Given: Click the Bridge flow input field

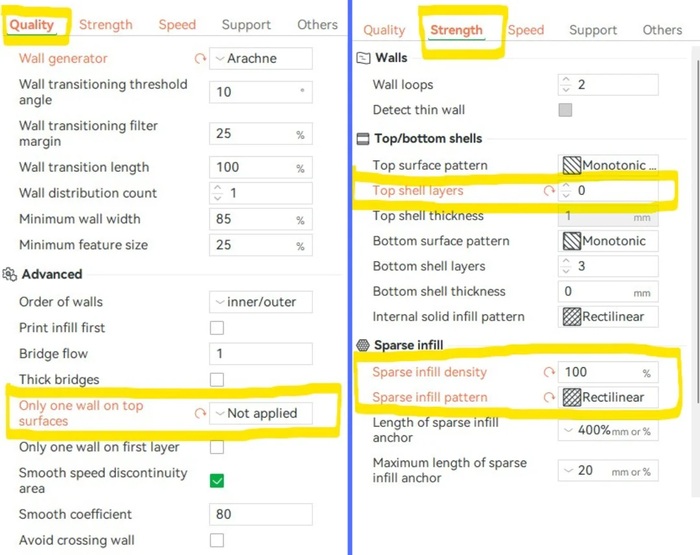Looking at the screenshot, I should [x=260, y=354].
